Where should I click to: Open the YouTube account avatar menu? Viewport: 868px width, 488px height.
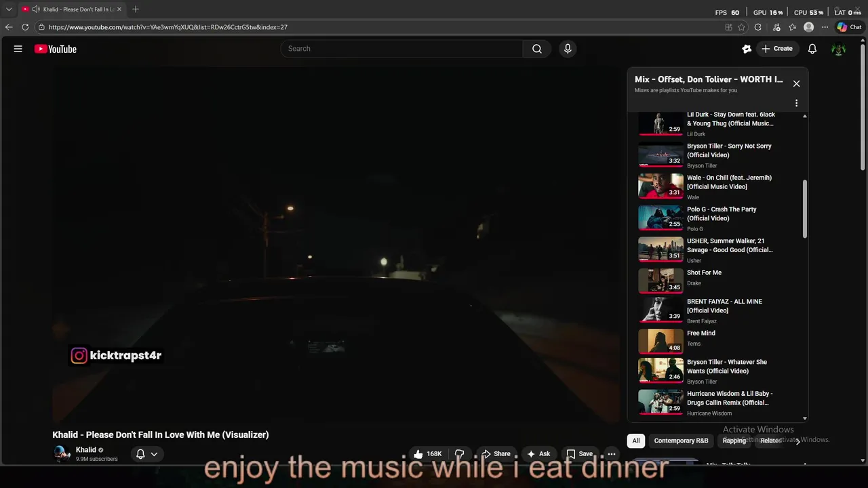(x=839, y=49)
